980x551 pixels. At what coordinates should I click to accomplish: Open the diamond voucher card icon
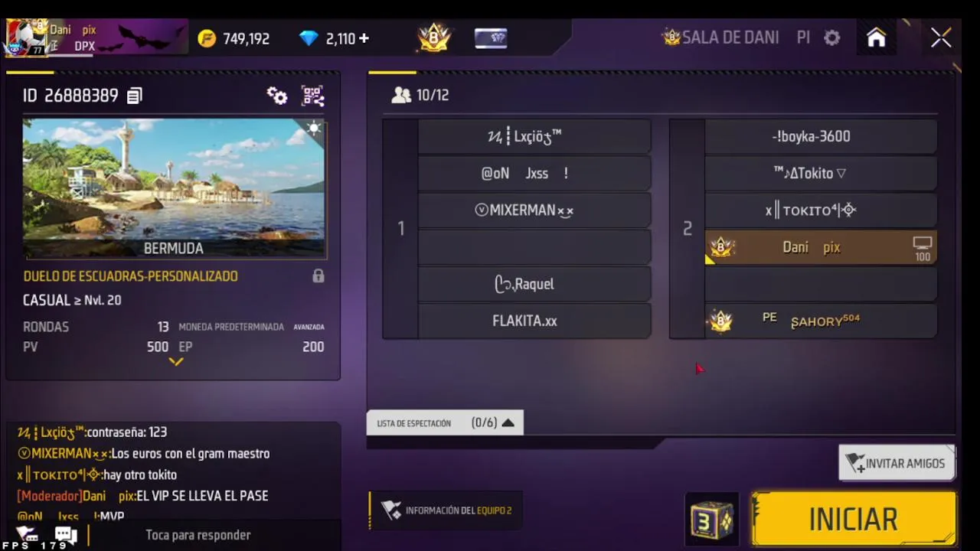click(x=491, y=38)
